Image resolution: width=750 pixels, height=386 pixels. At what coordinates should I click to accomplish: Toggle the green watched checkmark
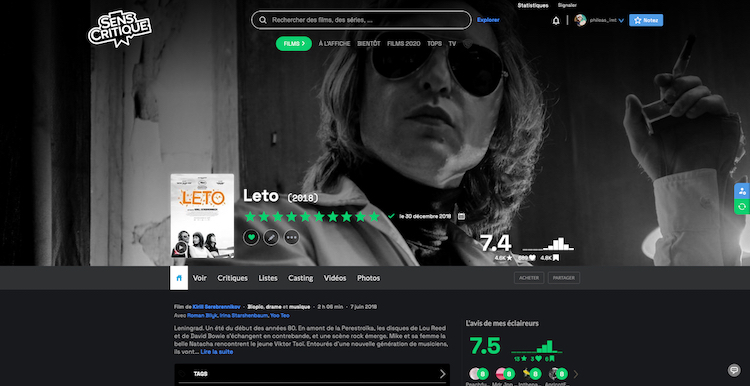391,216
